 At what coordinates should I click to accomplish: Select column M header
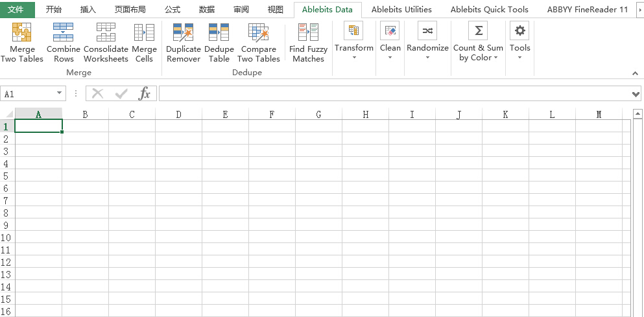(x=599, y=114)
